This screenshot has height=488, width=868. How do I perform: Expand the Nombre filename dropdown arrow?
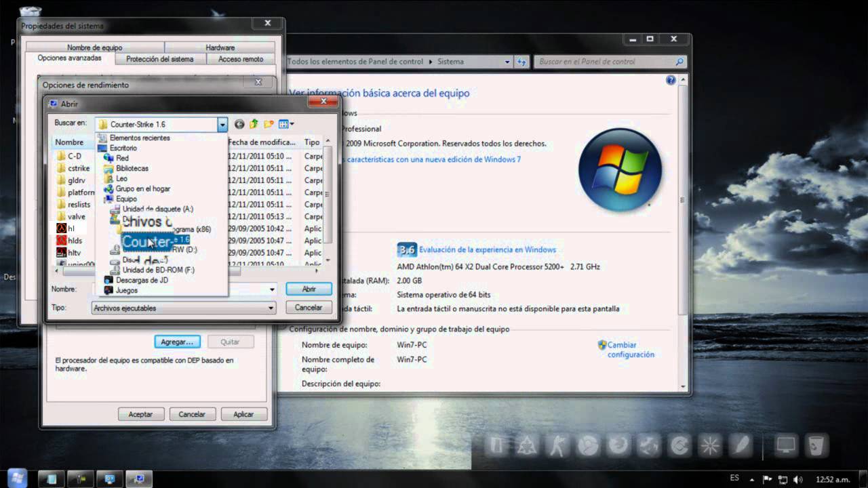(x=272, y=289)
